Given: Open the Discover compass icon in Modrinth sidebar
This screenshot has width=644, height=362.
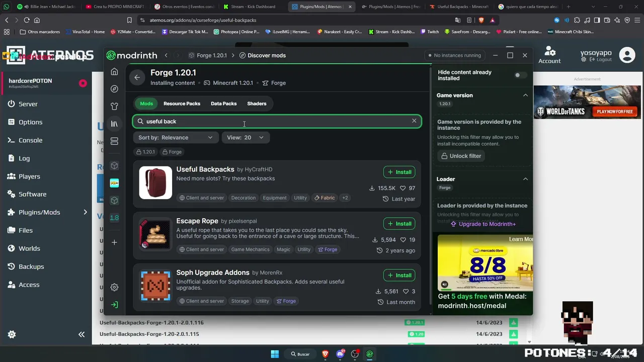Looking at the screenshot, I should point(114,89).
